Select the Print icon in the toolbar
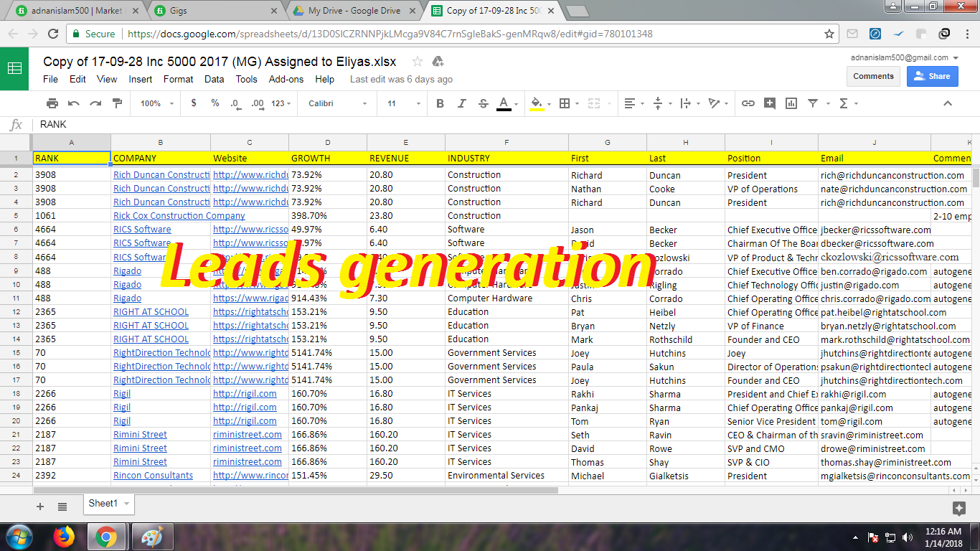Image resolution: width=980 pixels, height=551 pixels. 52,103
